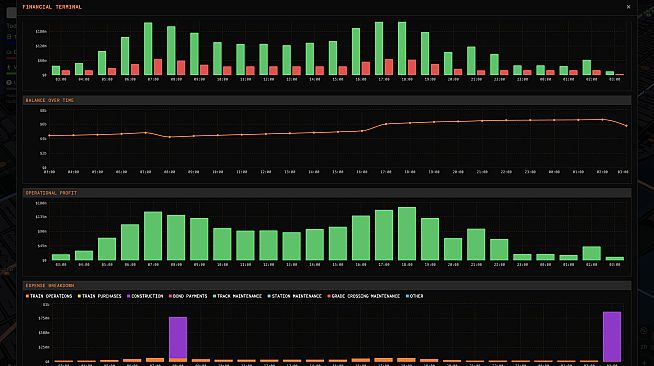Viewport: 654px width, 366px height.
Task: Click the green 21:00 revenue bar in top chart
Action: tap(471, 61)
